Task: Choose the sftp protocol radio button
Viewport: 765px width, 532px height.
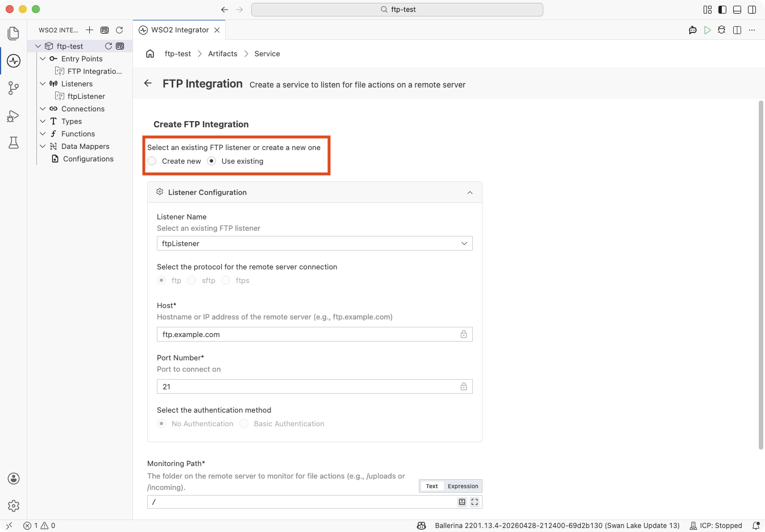Action: (x=192, y=280)
